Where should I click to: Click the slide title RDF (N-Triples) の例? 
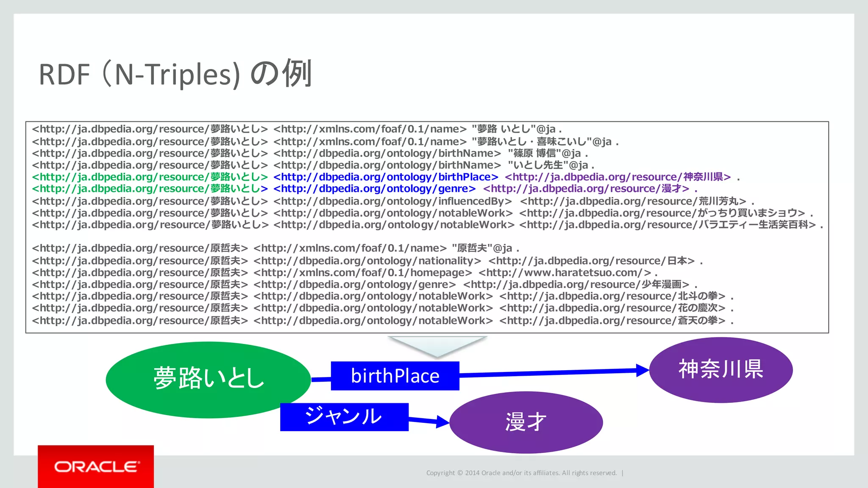(175, 74)
